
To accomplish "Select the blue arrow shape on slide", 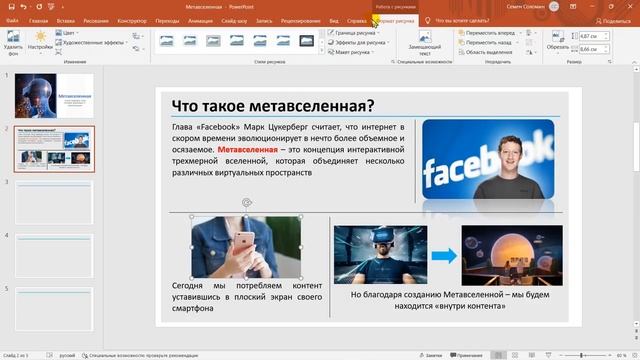I will [444, 256].
